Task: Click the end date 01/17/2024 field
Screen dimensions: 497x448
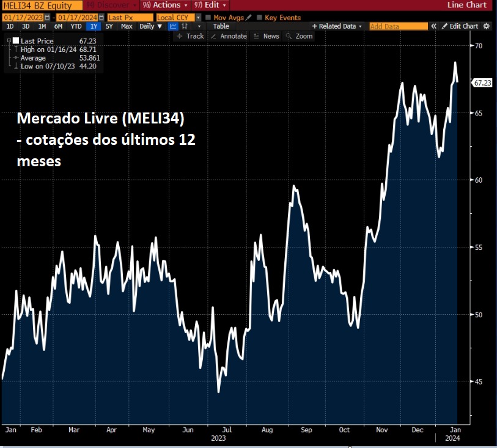Action: (x=78, y=18)
